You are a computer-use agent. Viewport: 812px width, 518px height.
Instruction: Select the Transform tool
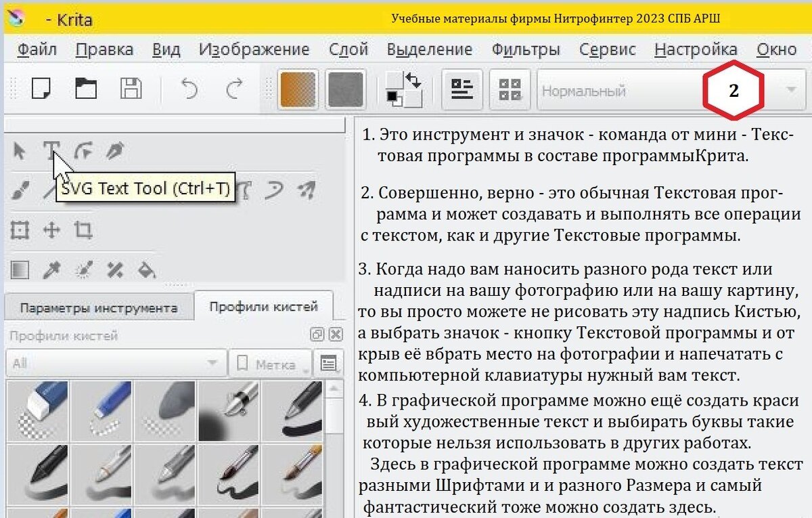(20, 230)
